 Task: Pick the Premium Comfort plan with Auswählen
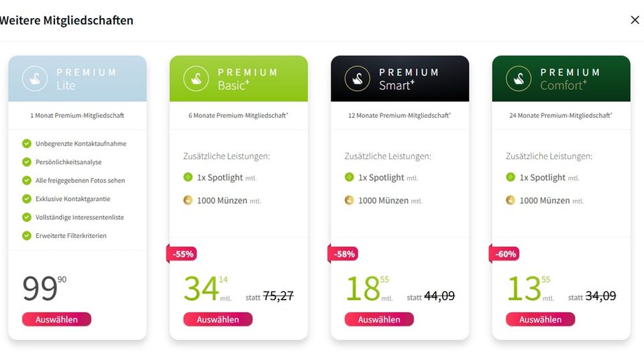click(540, 320)
